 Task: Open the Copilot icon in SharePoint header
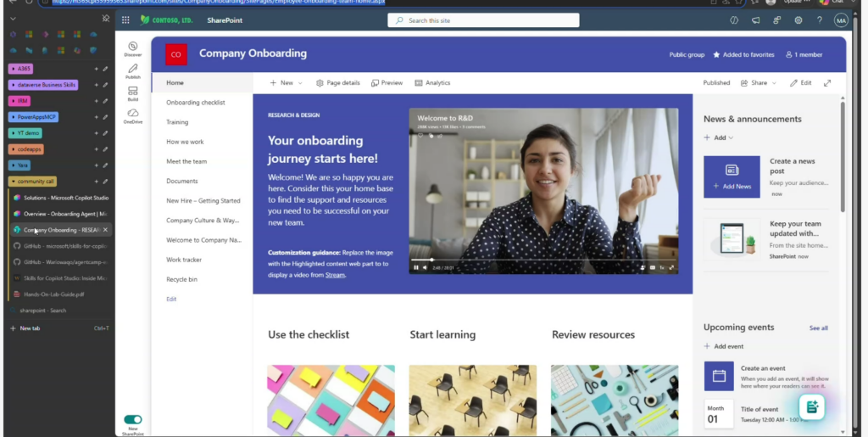[x=735, y=20]
